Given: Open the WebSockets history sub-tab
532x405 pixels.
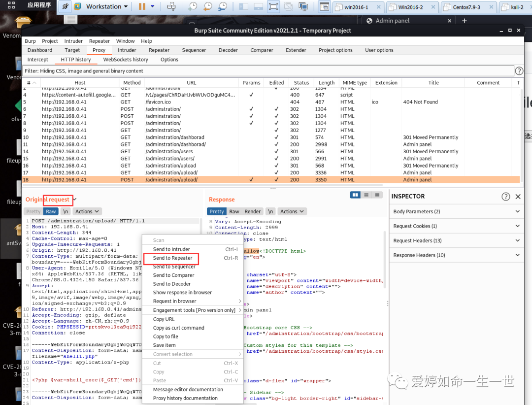Looking at the screenshot, I should click(126, 60).
